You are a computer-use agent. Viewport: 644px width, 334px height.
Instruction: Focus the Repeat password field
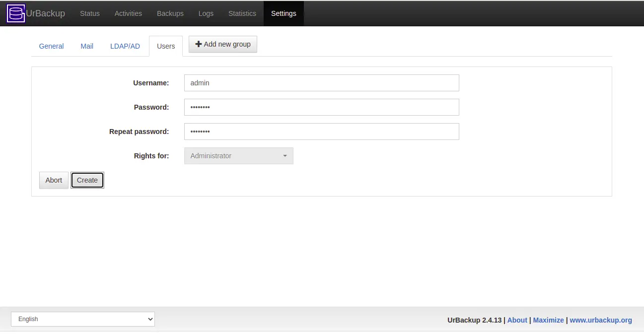pyautogui.click(x=321, y=132)
